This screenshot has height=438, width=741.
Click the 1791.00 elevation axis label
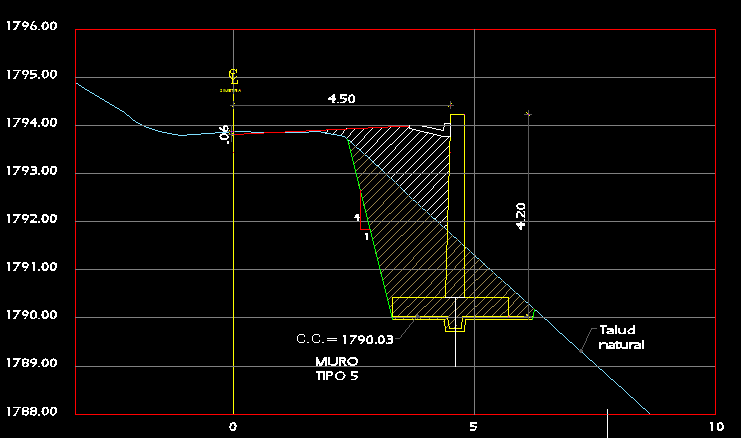click(30, 268)
